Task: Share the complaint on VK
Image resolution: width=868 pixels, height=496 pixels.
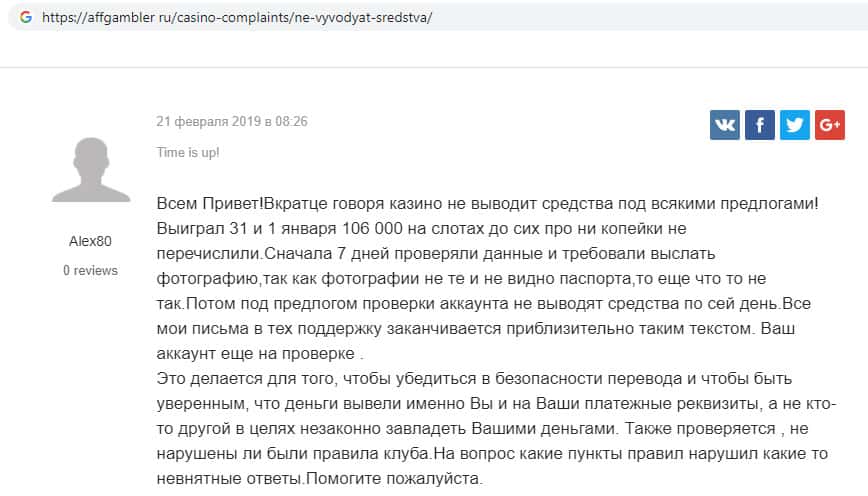Action: [725, 125]
